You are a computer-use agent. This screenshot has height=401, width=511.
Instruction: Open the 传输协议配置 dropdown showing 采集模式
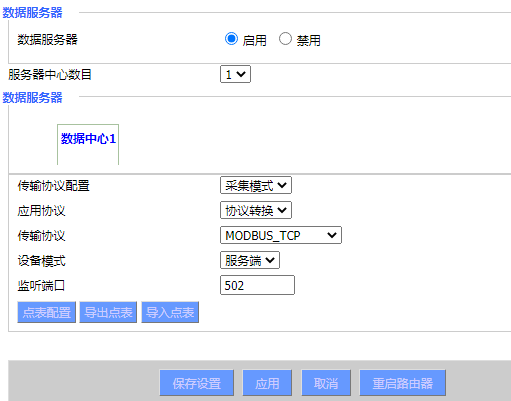point(256,185)
